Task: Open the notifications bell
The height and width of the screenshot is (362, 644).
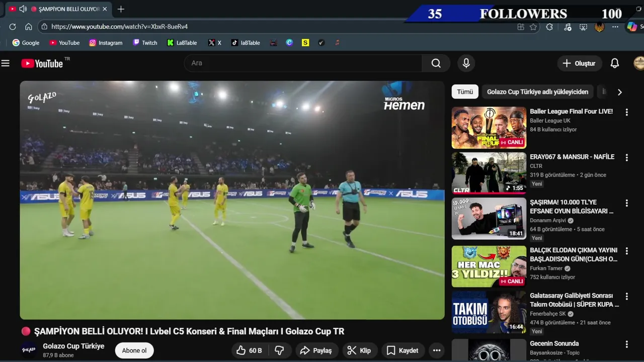Action: click(615, 63)
